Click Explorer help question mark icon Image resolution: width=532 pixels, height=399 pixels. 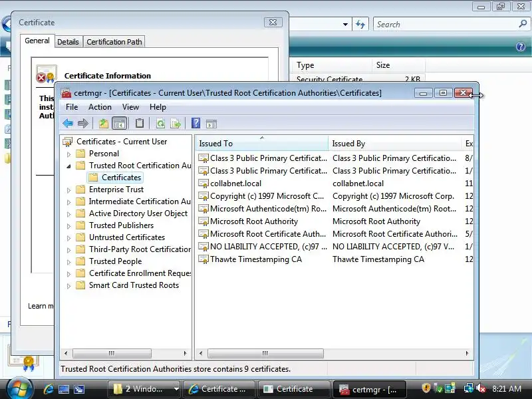[x=521, y=47]
